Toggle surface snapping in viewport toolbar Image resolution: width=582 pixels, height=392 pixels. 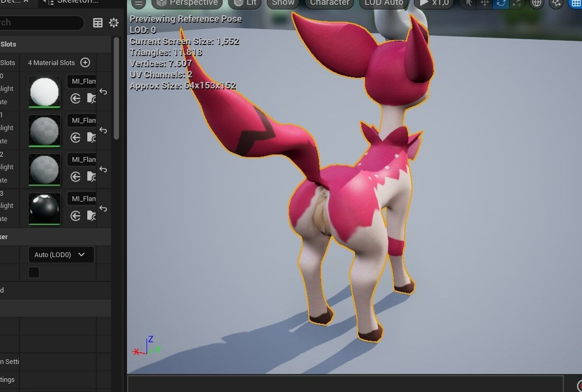pos(556,3)
